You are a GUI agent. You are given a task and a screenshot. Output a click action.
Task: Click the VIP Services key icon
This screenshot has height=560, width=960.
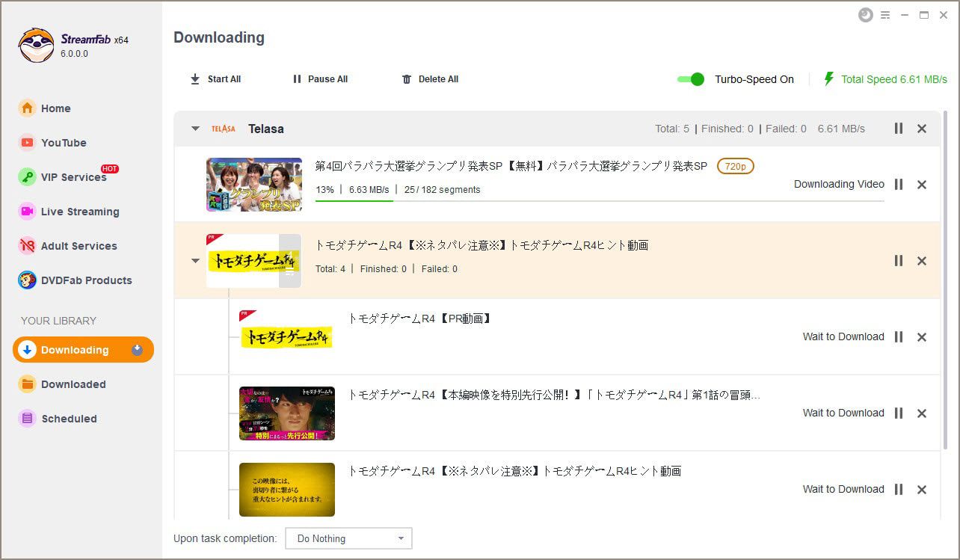pos(27,177)
